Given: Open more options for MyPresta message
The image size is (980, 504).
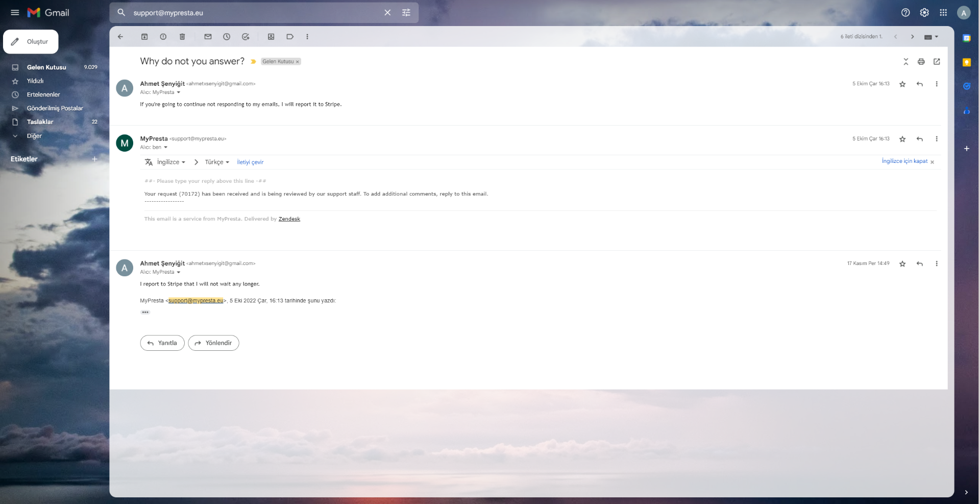Looking at the screenshot, I should 937,139.
